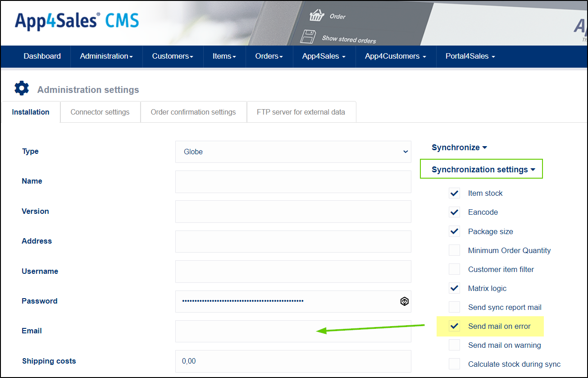Open the FTP server for external data tab

coord(301,111)
